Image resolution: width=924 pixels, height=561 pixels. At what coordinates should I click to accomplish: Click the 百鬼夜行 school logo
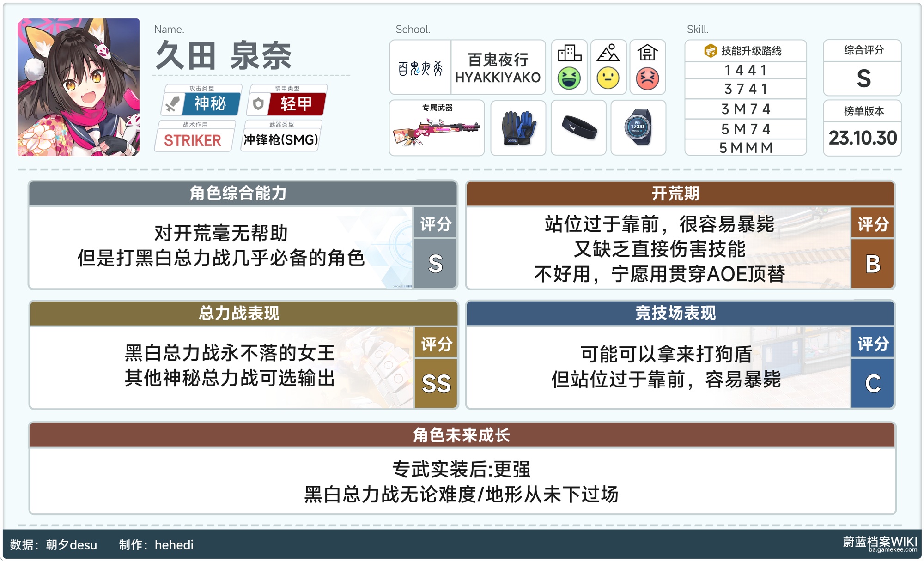coord(420,68)
